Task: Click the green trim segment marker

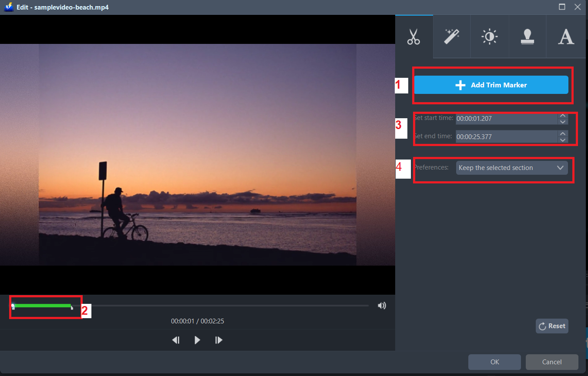Action: [x=44, y=306]
